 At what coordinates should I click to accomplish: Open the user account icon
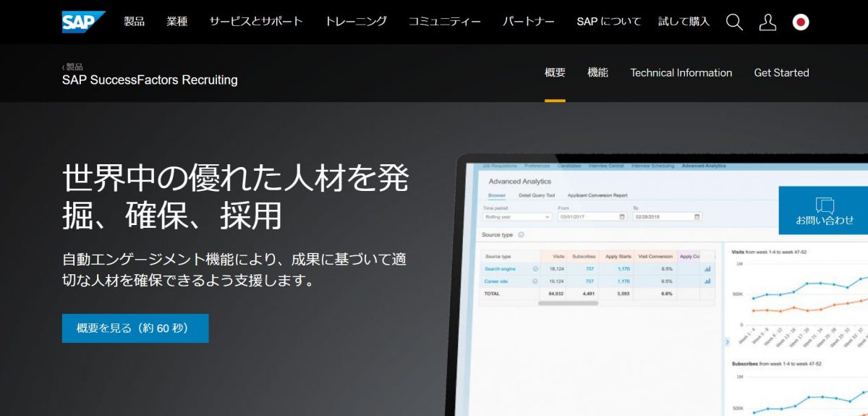[767, 22]
